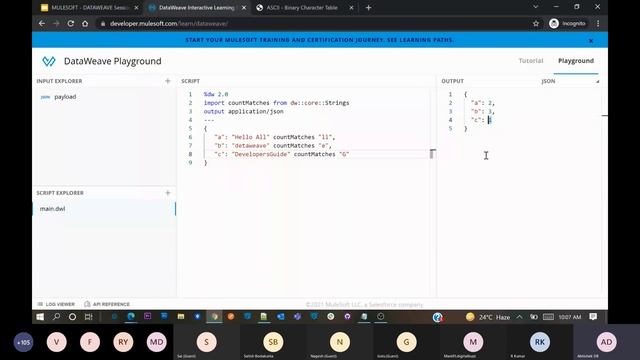
Task: Open the Log Viewer panel
Action: [56, 304]
